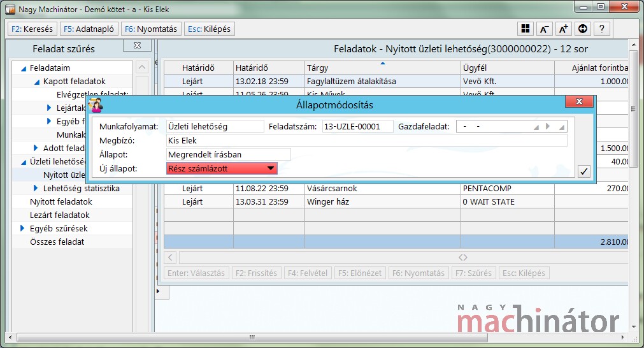Click the Gazdafeladat corner arrow icon
Viewport: 644px width, 348px height.
click(x=561, y=127)
